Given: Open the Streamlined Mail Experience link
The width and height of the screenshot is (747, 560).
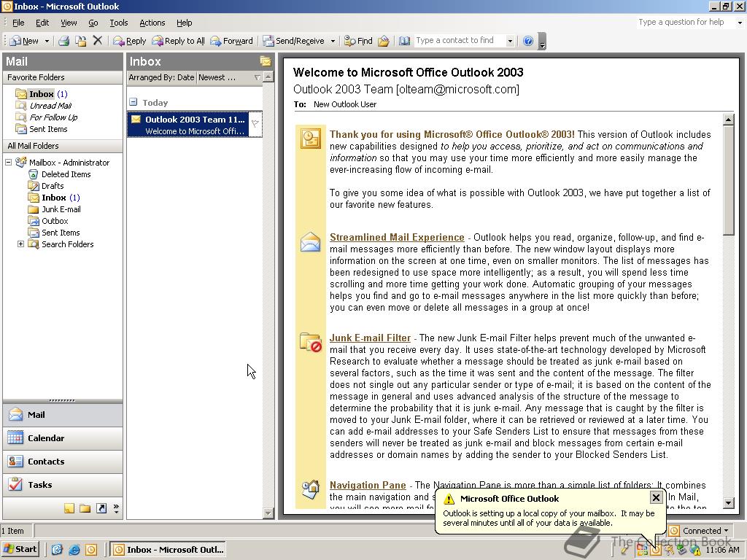Looking at the screenshot, I should (397, 237).
